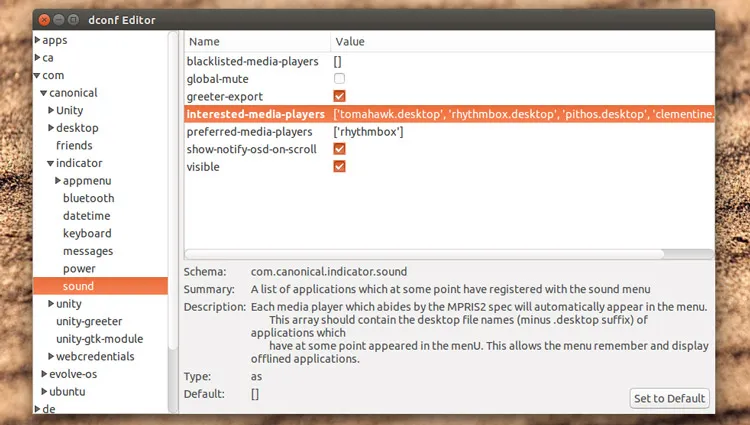Screen dimensions: 750x425
Task: Collapse the indicator tree node
Action: point(51,163)
